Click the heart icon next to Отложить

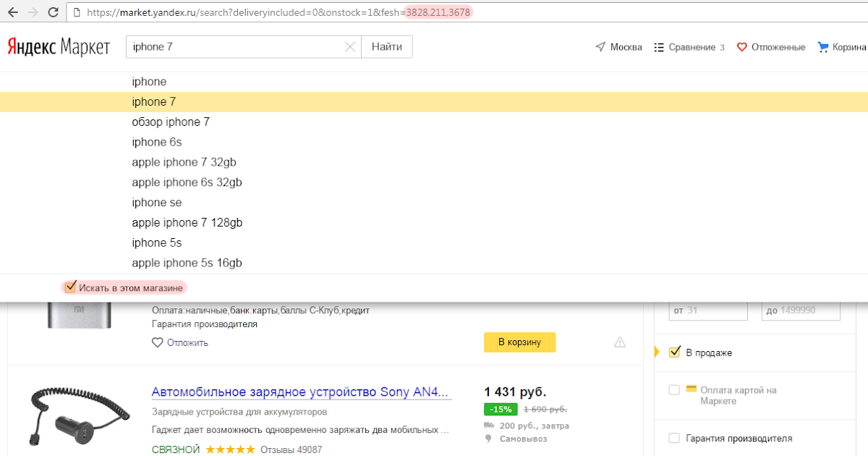point(157,342)
